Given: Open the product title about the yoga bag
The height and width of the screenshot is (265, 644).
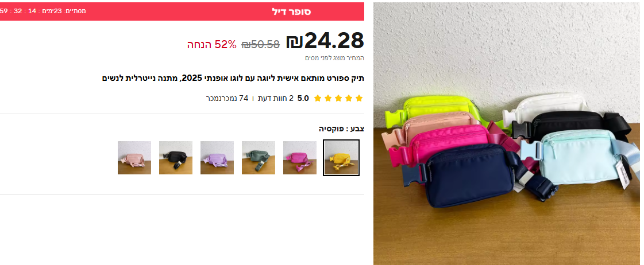Looking at the screenshot, I should 233,78.
